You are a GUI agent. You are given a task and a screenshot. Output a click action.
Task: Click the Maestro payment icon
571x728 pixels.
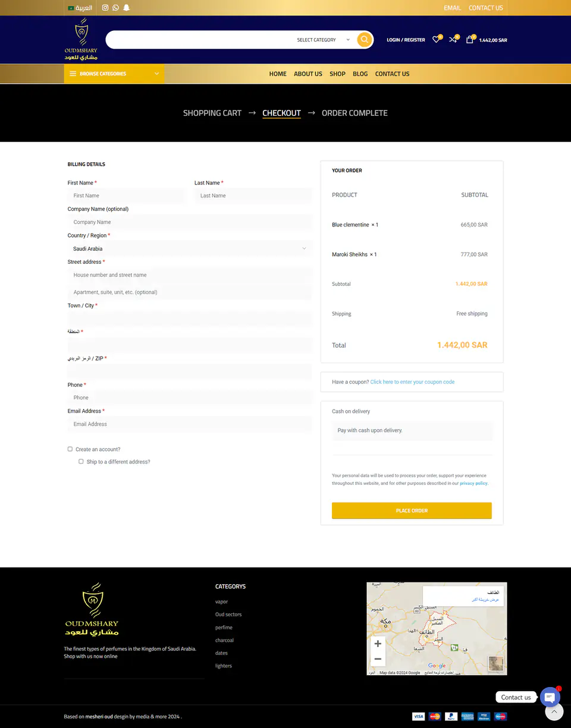pos(500,716)
